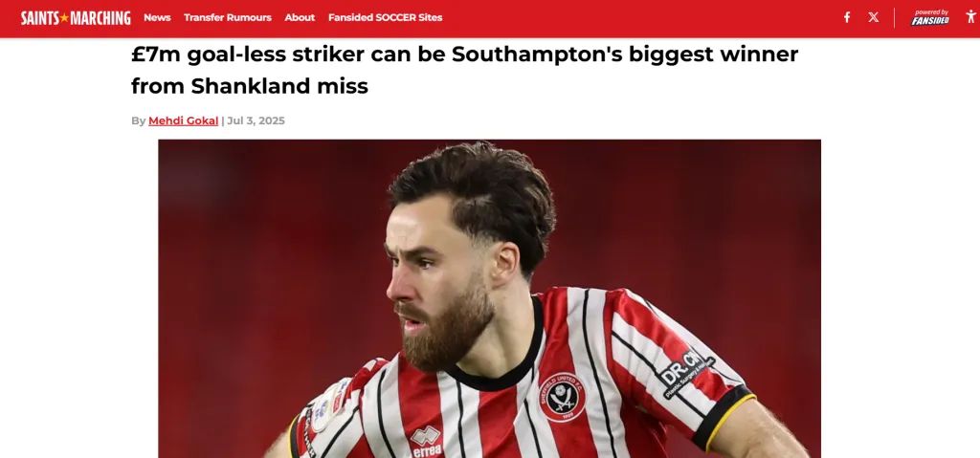Click the "By" byline label
Image resolution: width=980 pixels, height=458 pixels.
(x=138, y=120)
